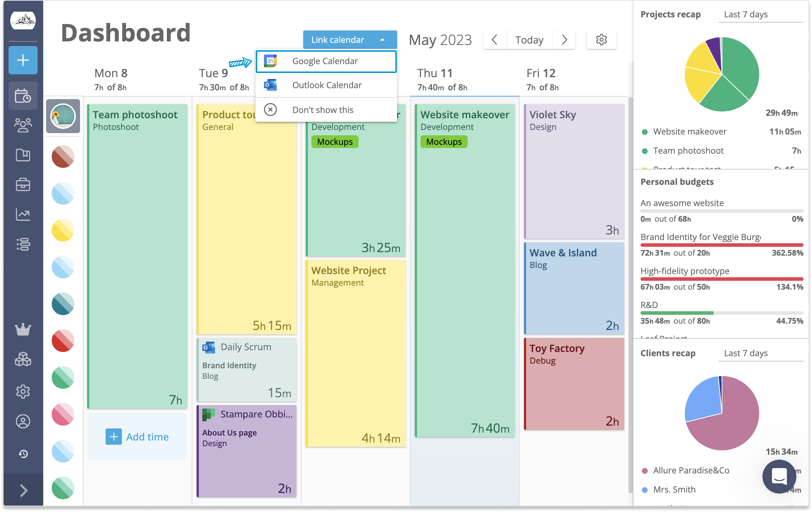
Task: Open the analytics/chart icon
Action: pyautogui.click(x=22, y=214)
